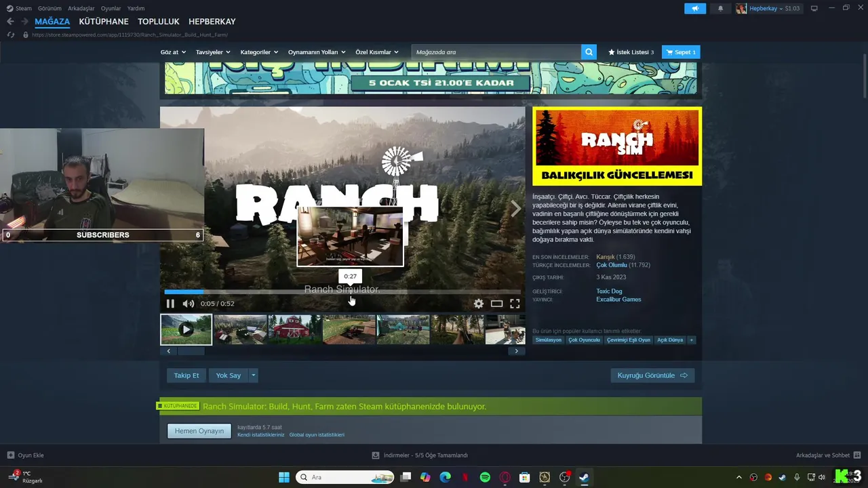Toggle theater mode on the video player
The width and height of the screenshot is (868, 488).
497,304
